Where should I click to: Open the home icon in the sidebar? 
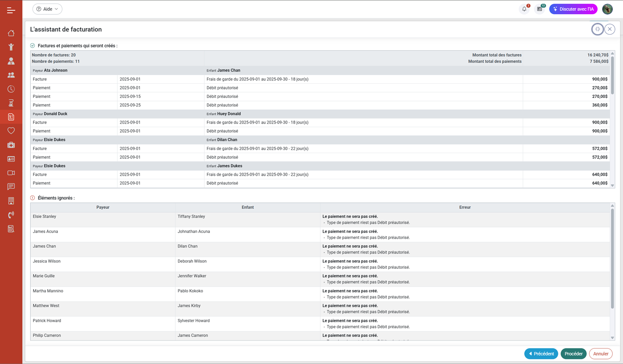coord(11,33)
